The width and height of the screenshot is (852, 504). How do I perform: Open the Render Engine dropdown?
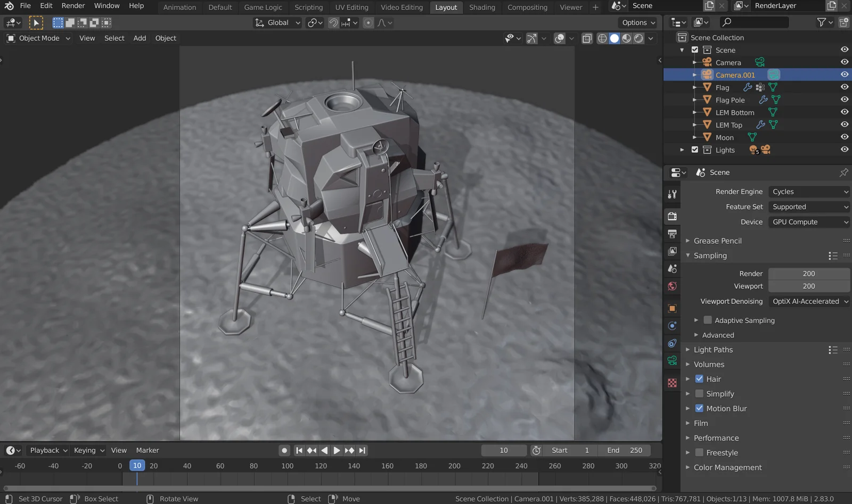click(x=808, y=191)
